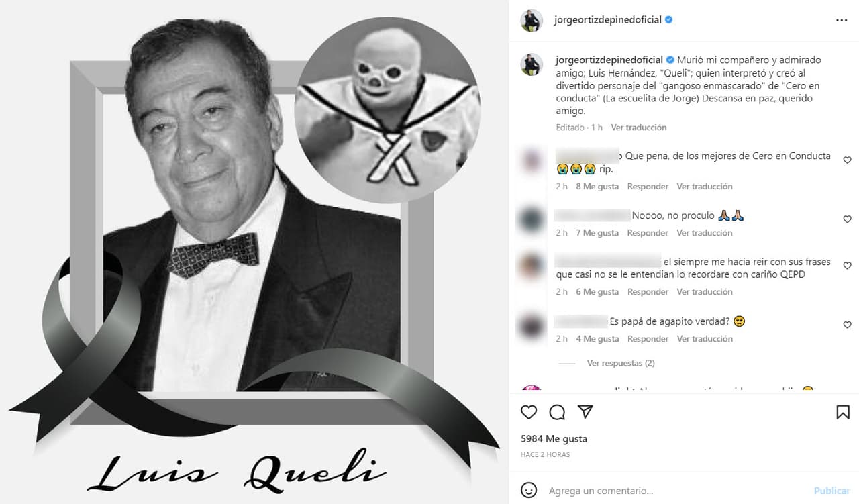Show translation of the post caption
Viewport: 859px width, 504px height.
click(x=638, y=128)
